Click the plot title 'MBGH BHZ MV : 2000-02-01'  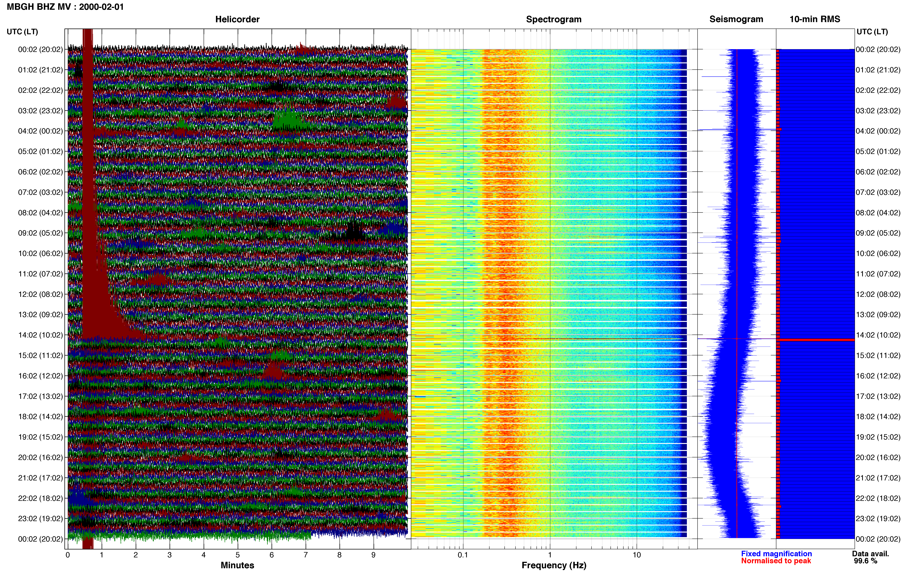65,7
